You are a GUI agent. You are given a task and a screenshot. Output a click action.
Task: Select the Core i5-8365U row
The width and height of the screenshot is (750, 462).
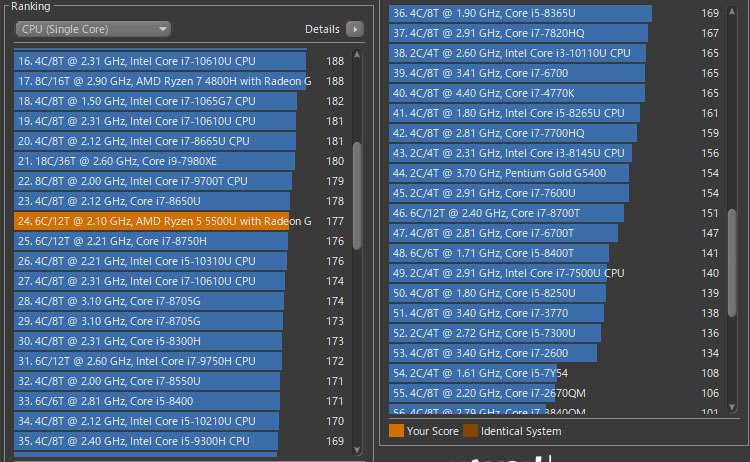(520, 13)
